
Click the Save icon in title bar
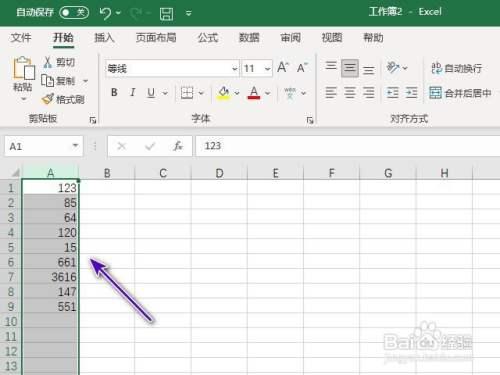tap(166, 14)
